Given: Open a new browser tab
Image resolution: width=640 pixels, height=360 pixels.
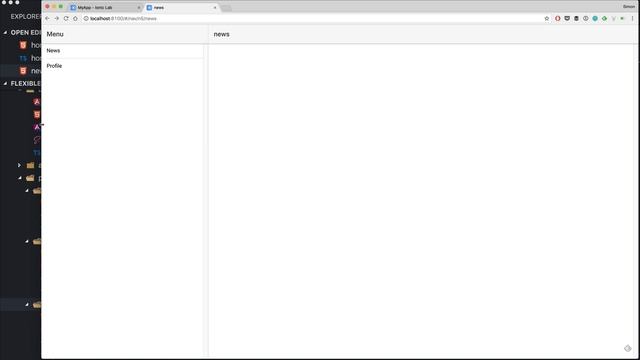Looking at the screenshot, I should 226,8.
